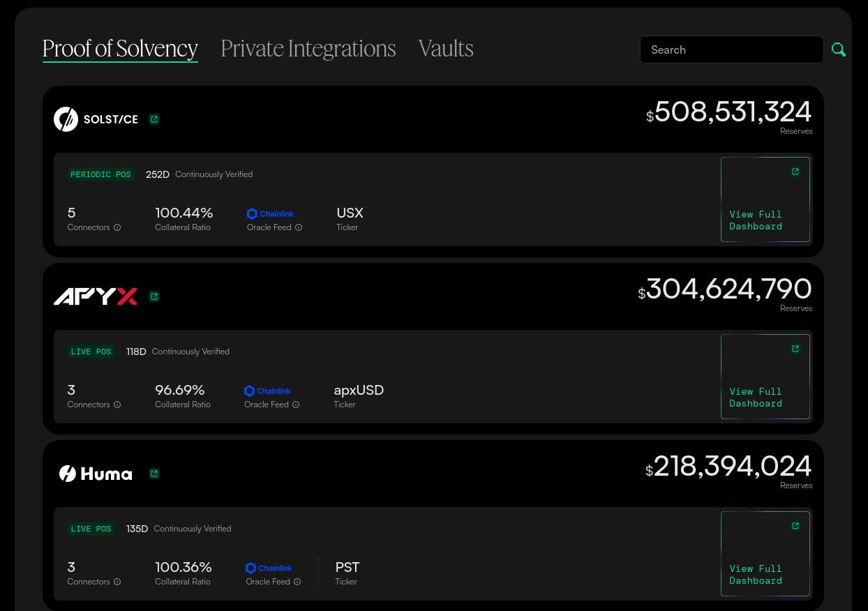Click the Solstice logo

coord(96,119)
